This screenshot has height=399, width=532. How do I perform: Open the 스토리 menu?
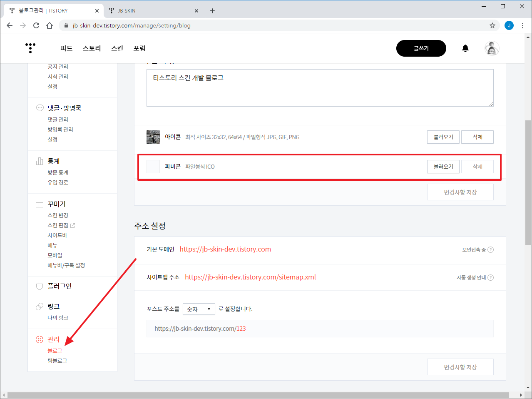(92, 48)
